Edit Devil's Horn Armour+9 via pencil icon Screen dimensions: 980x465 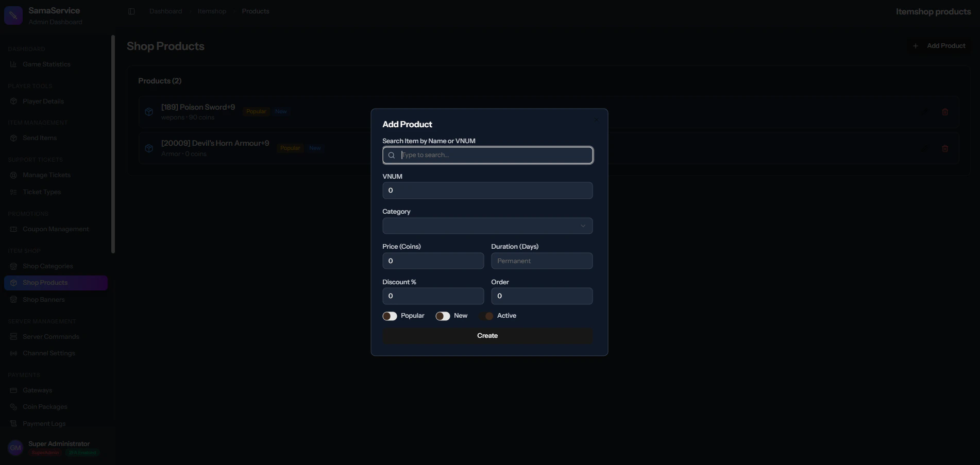pyautogui.click(x=925, y=148)
